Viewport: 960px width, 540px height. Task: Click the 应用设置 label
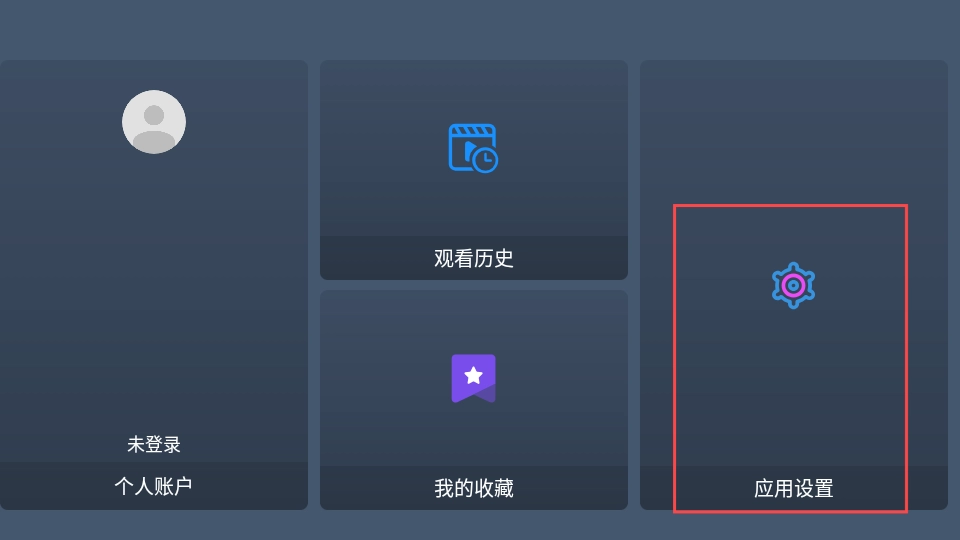(793, 489)
